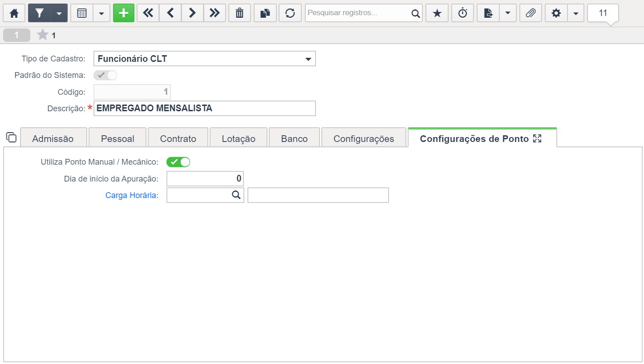Image resolution: width=644 pixels, height=364 pixels.
Task: Switch to the Lotação tab
Action: pyautogui.click(x=239, y=138)
